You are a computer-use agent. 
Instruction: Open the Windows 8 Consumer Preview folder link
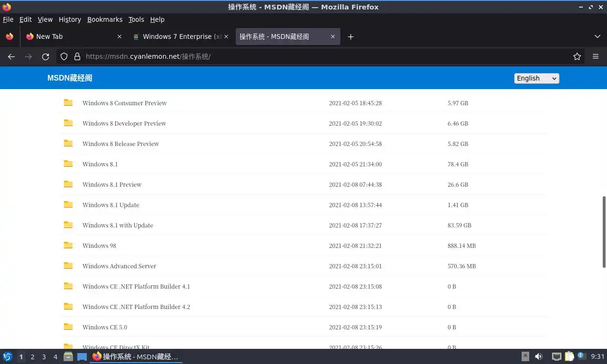(125, 103)
